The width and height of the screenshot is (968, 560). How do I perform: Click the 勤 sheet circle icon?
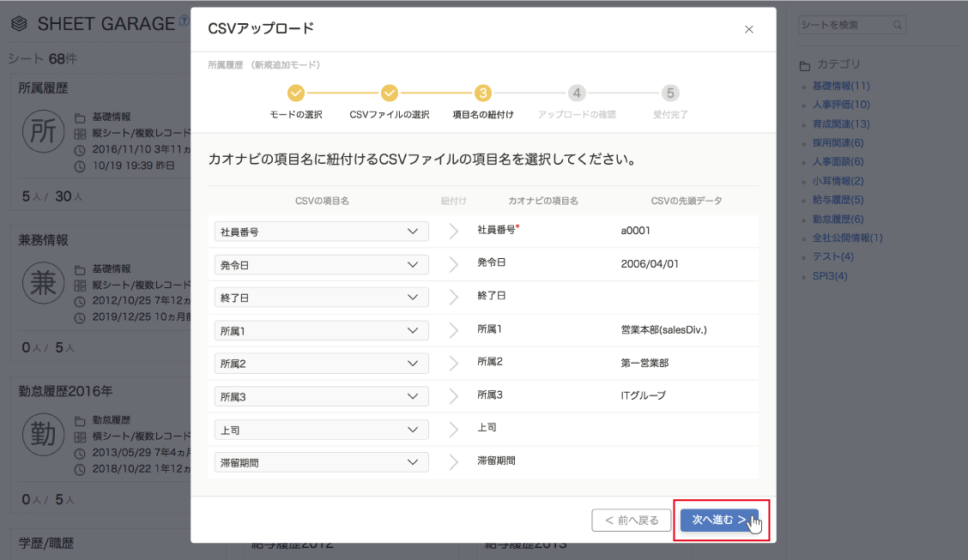[43, 434]
